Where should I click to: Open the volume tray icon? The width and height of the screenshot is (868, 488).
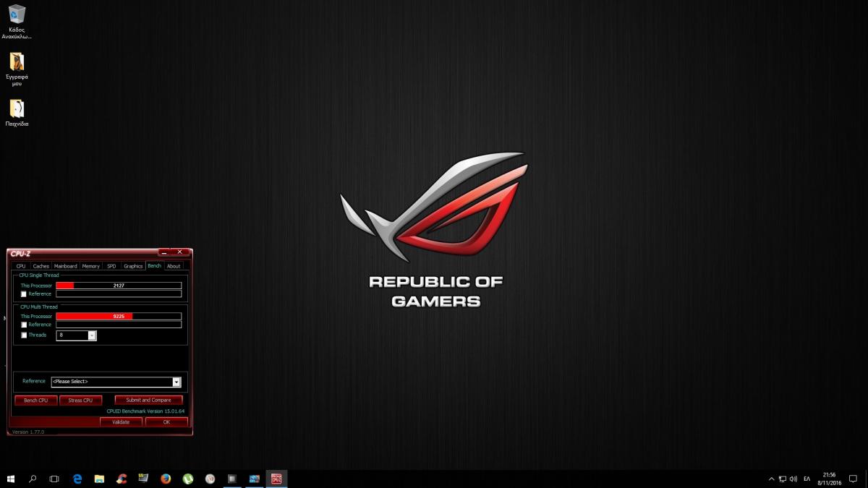point(793,479)
